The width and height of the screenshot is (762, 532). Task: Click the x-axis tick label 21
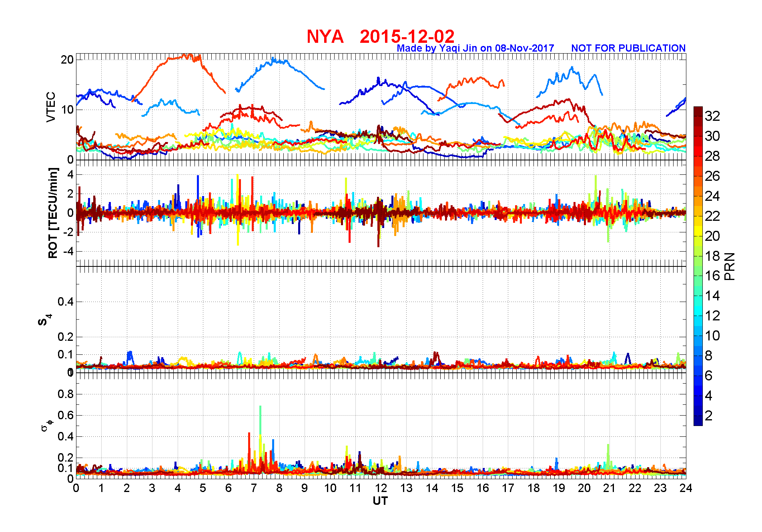click(x=610, y=488)
